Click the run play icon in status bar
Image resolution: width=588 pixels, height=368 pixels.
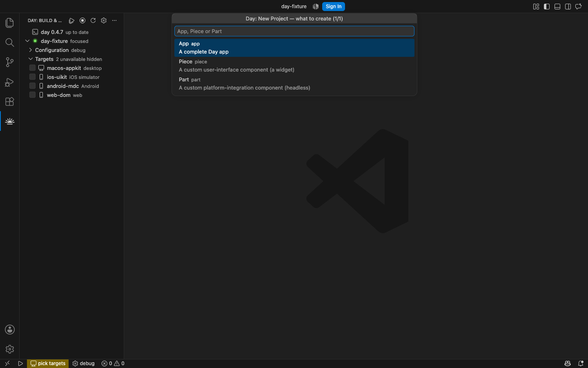20,364
